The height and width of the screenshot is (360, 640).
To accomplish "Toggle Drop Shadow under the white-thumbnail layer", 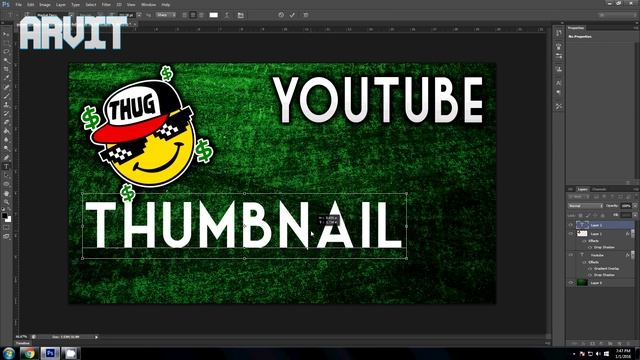I will 590,247.
